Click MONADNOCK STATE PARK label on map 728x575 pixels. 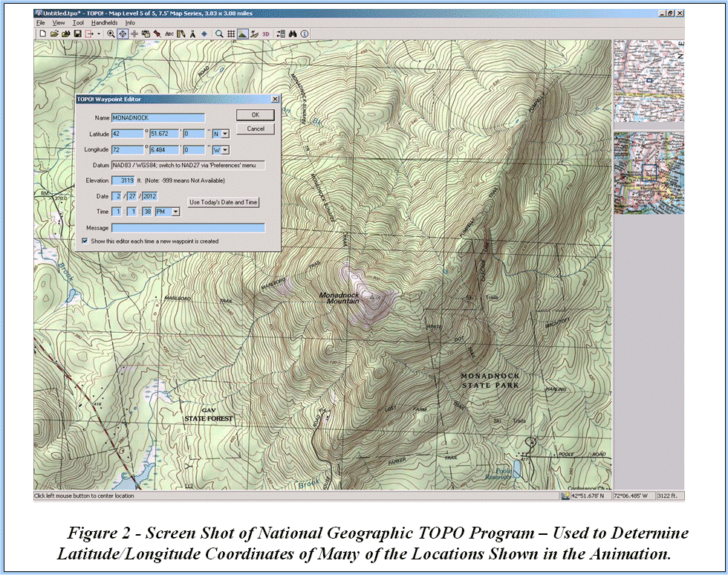[490, 380]
